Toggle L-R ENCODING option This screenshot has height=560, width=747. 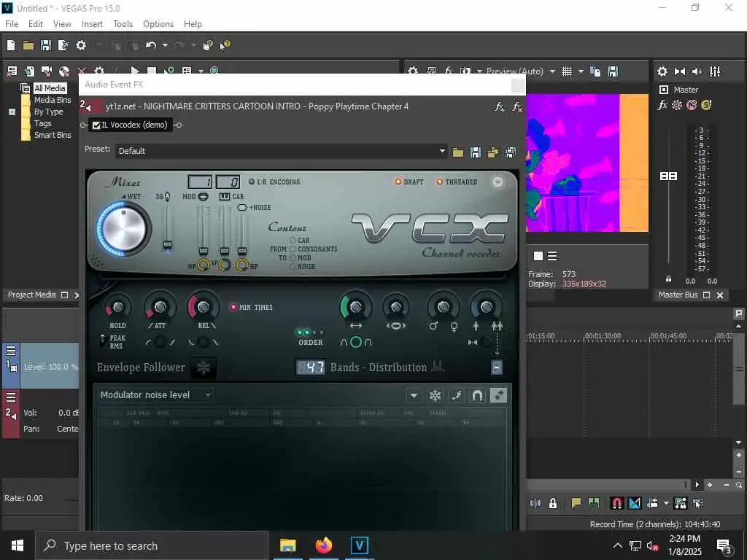[x=274, y=182]
